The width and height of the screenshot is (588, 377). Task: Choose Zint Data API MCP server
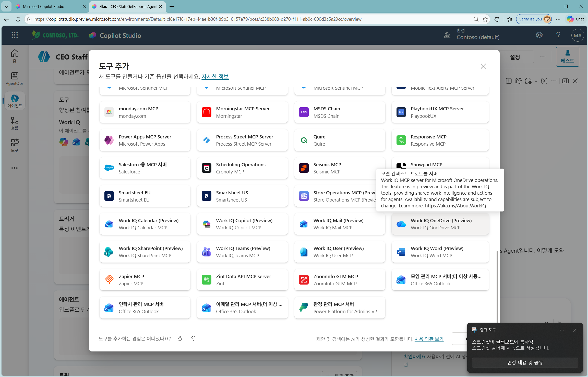[242, 280]
